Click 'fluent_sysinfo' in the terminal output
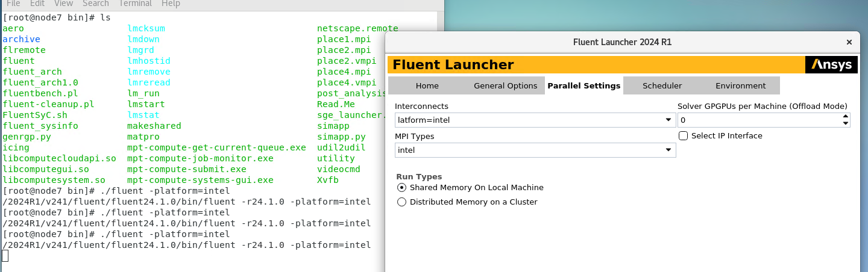This screenshot has width=868, height=272. [40, 126]
